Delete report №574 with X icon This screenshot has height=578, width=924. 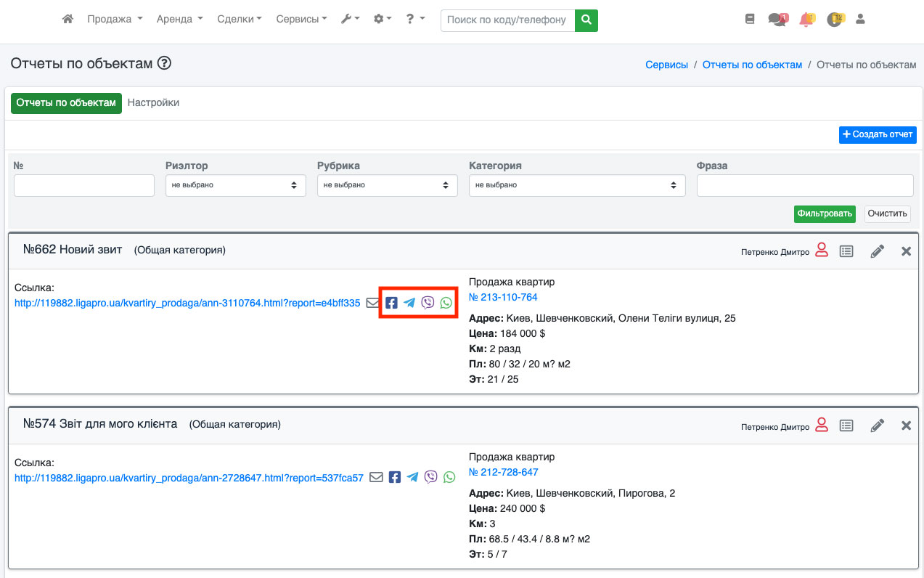pyautogui.click(x=906, y=426)
